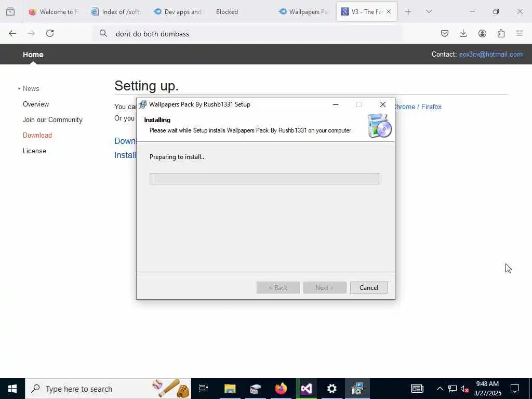532x399 pixels.
Task: Open File Explorer from the taskbar
Action: click(x=230, y=389)
